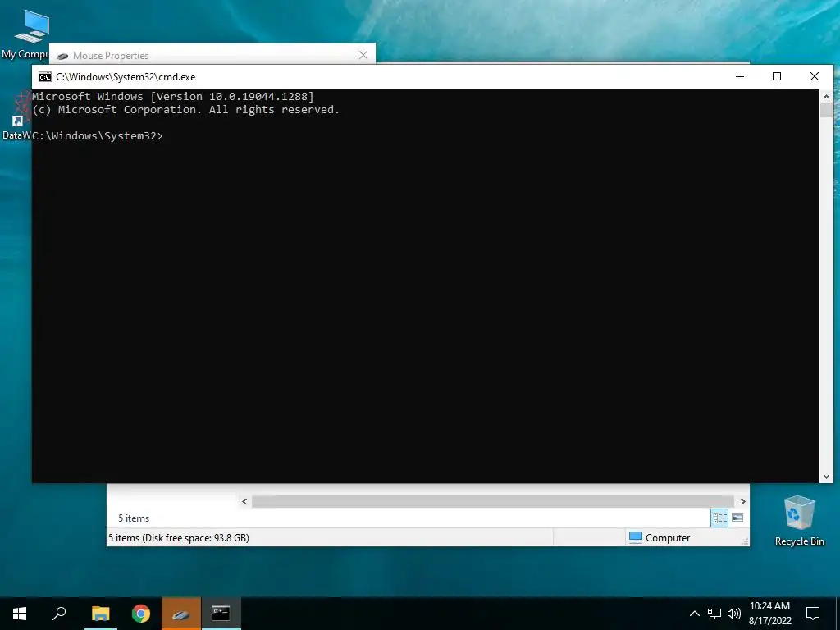Switch file explorer to details view
Screen dimensions: 840x630
(x=719, y=518)
